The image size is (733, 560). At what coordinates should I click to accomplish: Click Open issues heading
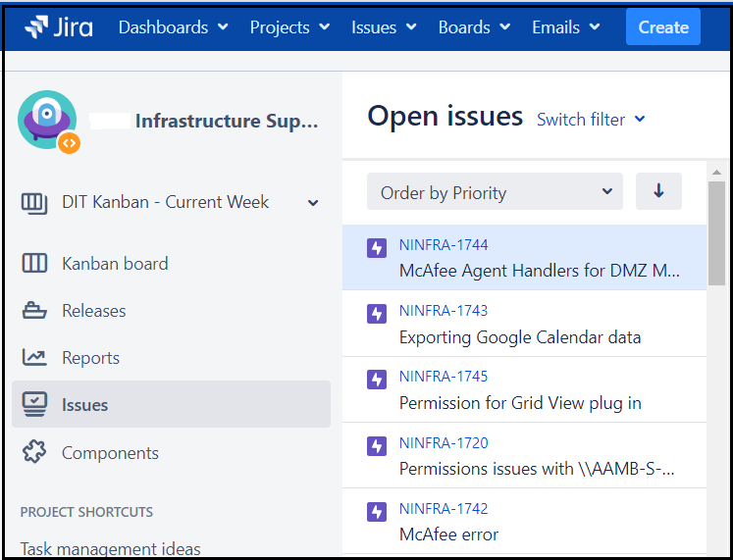pyautogui.click(x=445, y=117)
